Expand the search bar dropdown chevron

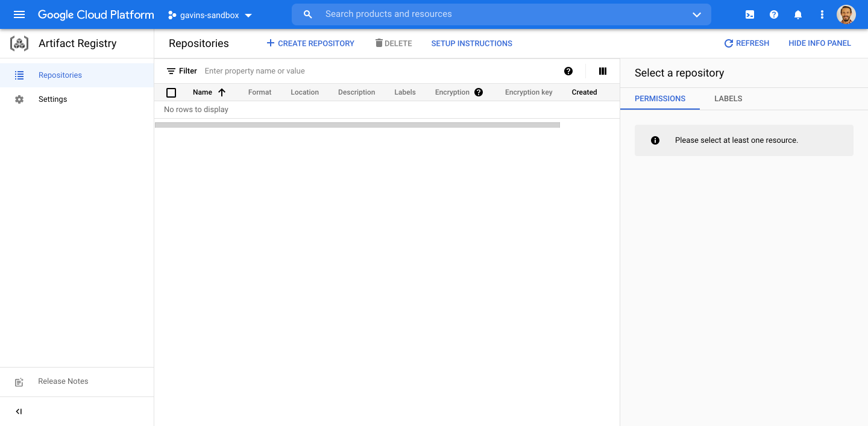(696, 14)
